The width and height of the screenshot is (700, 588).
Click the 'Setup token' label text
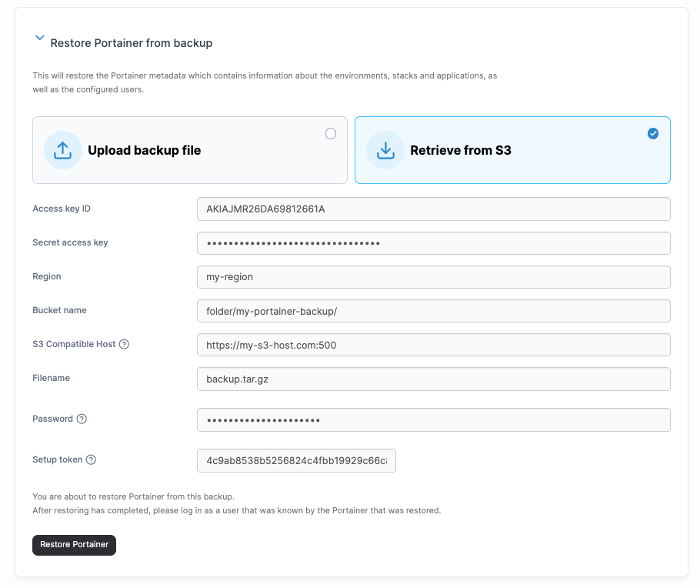coord(58,459)
